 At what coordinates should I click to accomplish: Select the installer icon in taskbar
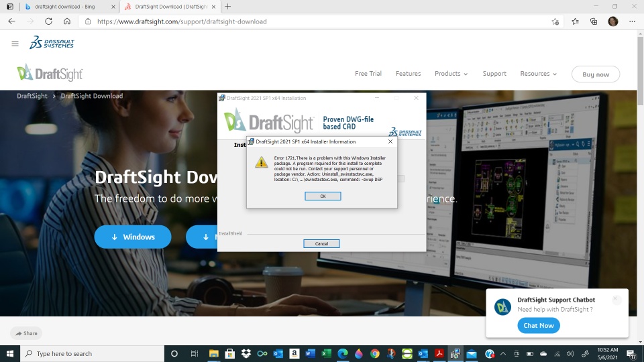[x=455, y=353]
